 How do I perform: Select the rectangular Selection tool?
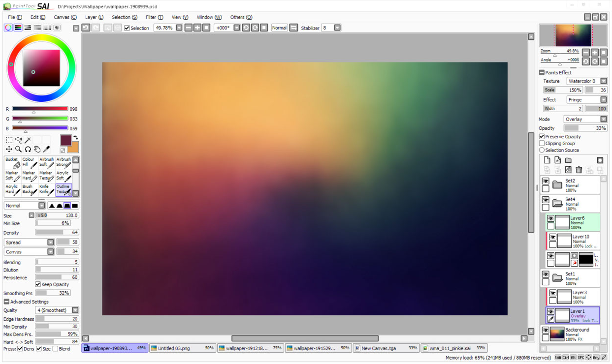pyautogui.click(x=9, y=140)
